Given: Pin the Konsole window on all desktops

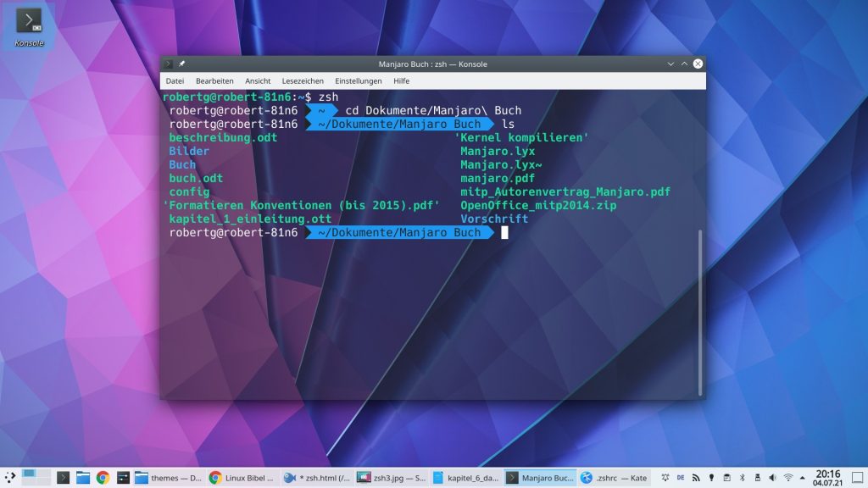Looking at the screenshot, I should point(181,64).
